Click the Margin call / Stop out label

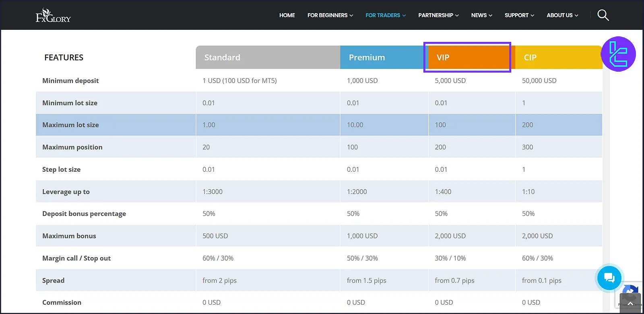point(76,258)
